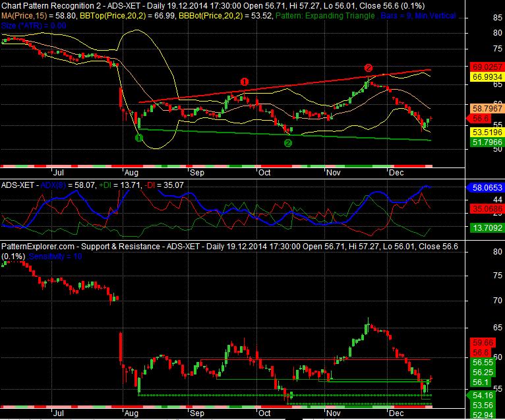This screenshot has width=505, height=420.
Task: Click the 'Size (*ATR) = 0.00' parameter text
Action: pyautogui.click(x=34, y=26)
